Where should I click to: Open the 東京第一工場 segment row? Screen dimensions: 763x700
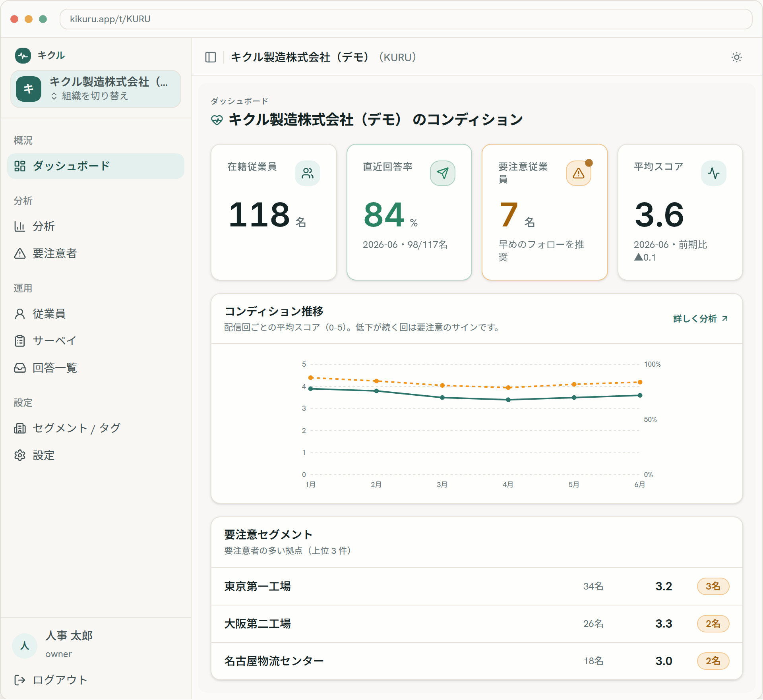coord(477,586)
